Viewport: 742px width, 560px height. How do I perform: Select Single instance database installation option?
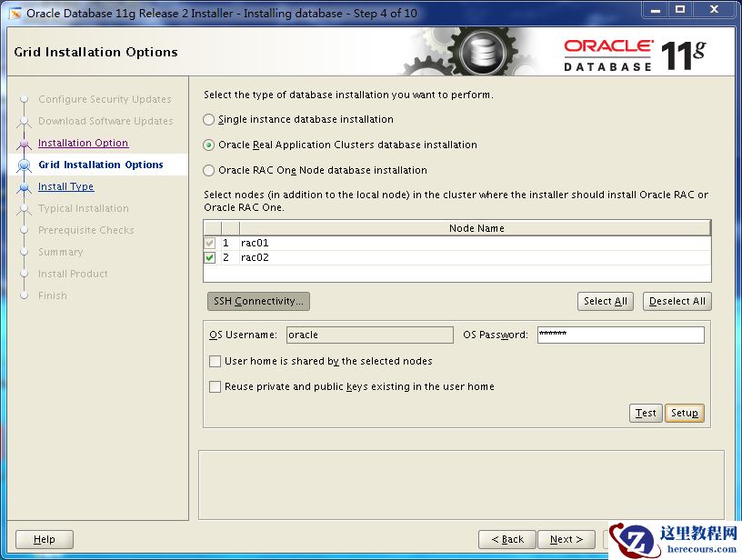(209, 120)
